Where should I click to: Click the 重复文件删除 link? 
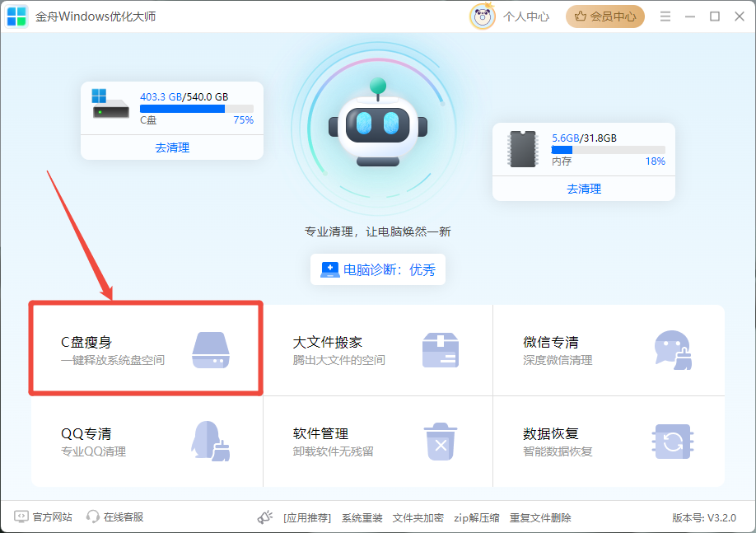pos(540,517)
